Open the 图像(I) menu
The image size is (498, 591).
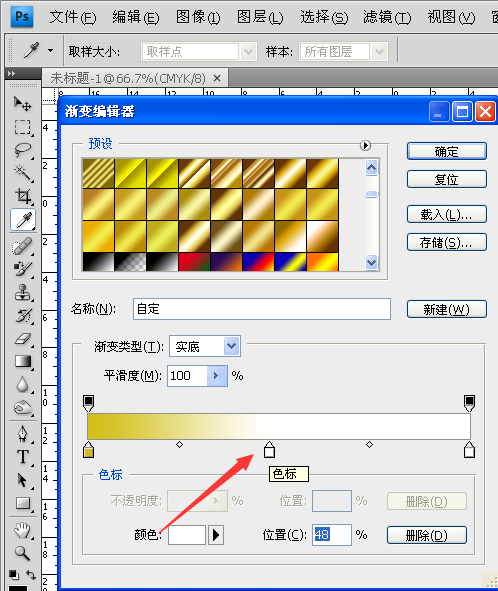click(x=198, y=17)
